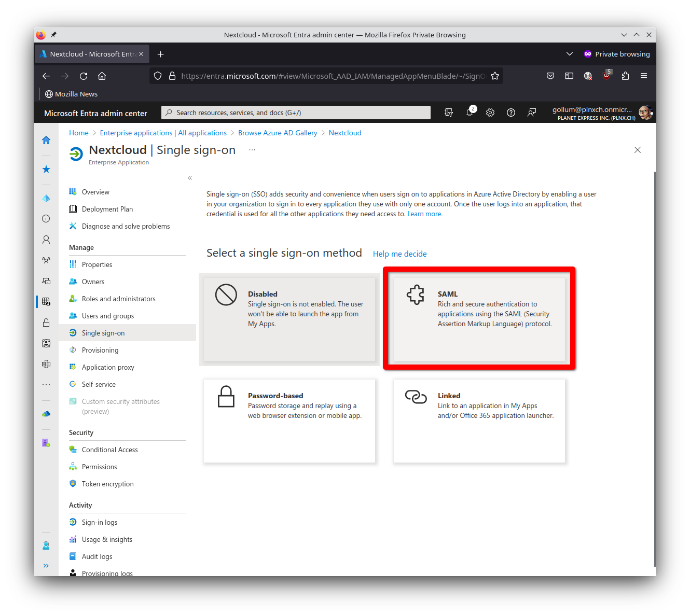This screenshot has width=690, height=616.
Task: Collapse the Manage menu with the double chevron
Action: click(190, 177)
